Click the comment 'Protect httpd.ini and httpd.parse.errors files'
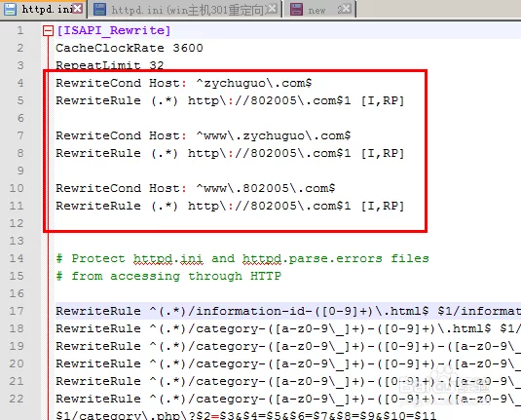 [242, 258]
